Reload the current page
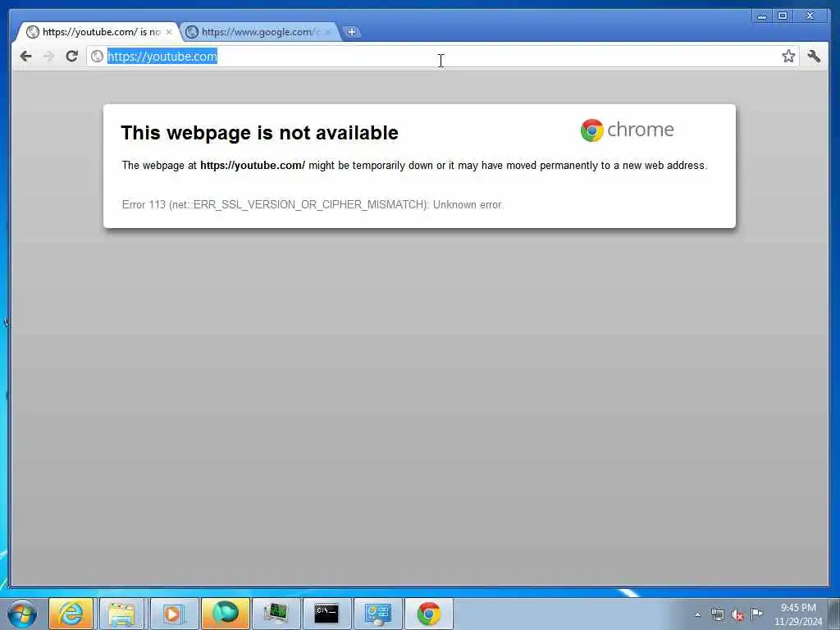 (72, 57)
